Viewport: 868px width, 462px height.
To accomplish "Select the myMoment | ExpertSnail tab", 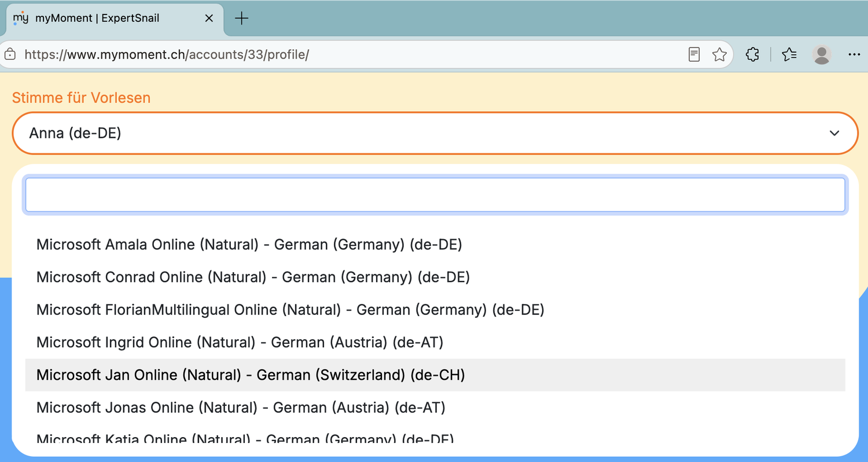I will click(x=113, y=18).
